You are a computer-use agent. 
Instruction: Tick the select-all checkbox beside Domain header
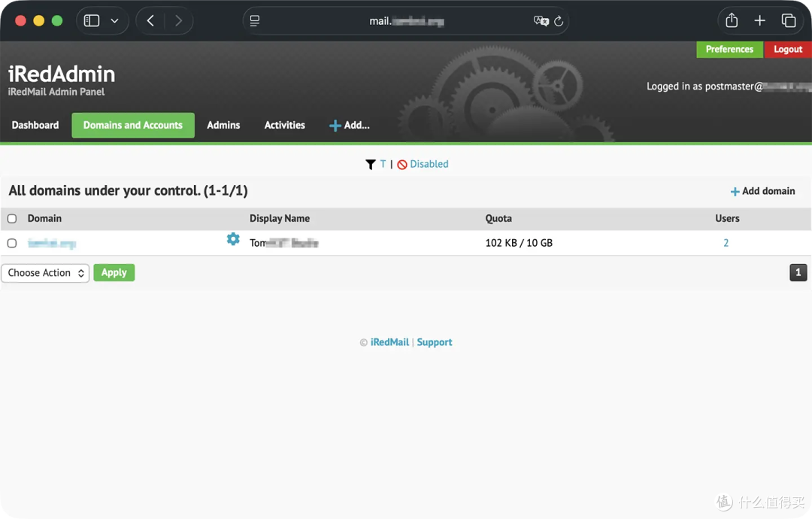pos(12,219)
